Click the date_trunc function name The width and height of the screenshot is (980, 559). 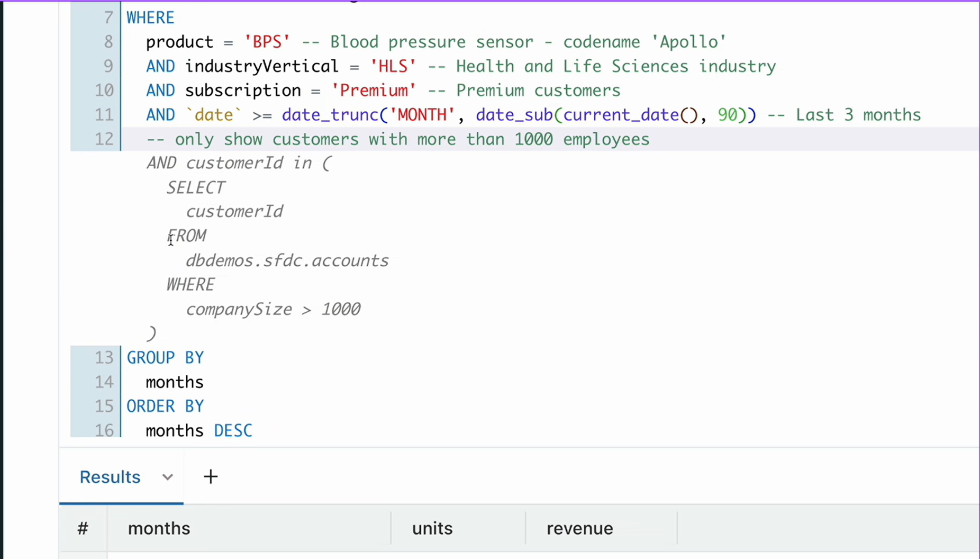tap(330, 115)
